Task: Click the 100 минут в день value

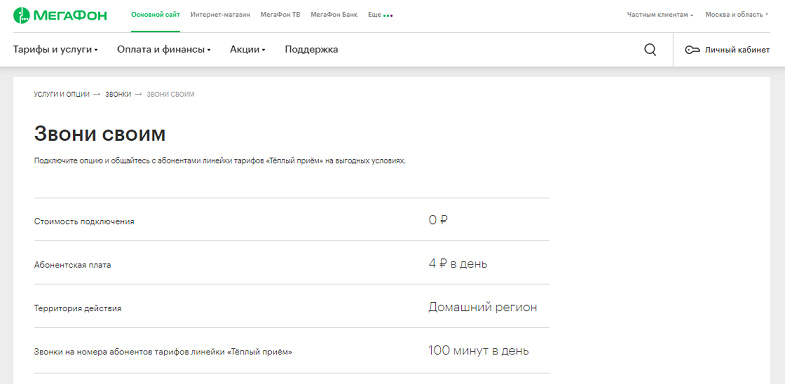Action: tap(479, 350)
